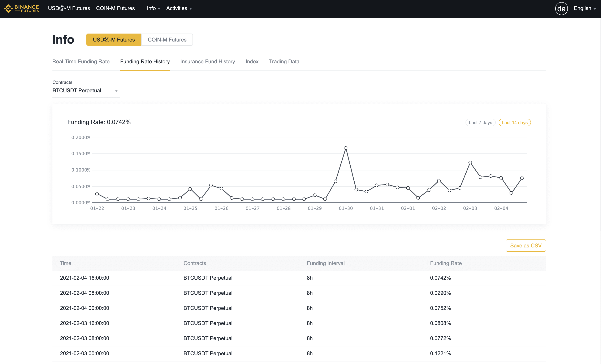Select the 2021-02-04 16:00:00 time cell
Image resolution: width=601 pixels, height=364 pixels.
(x=84, y=278)
